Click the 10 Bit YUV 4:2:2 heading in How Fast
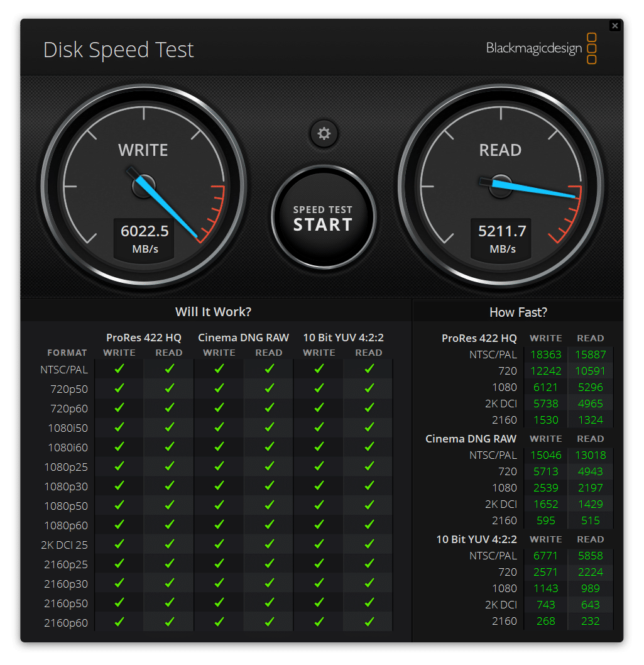 tap(477, 539)
